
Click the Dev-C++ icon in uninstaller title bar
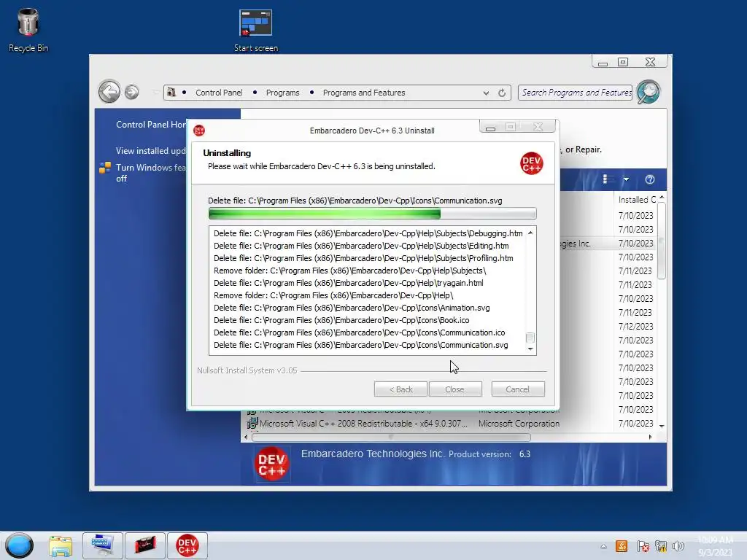pyautogui.click(x=199, y=131)
